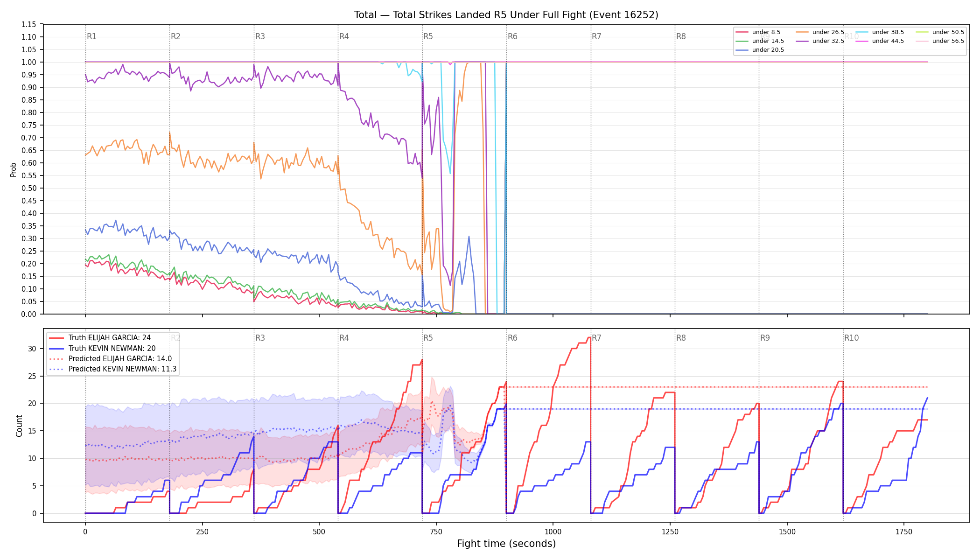Click the 20 tick on Count axis
This screenshot has width=980, height=560.
(x=32, y=403)
